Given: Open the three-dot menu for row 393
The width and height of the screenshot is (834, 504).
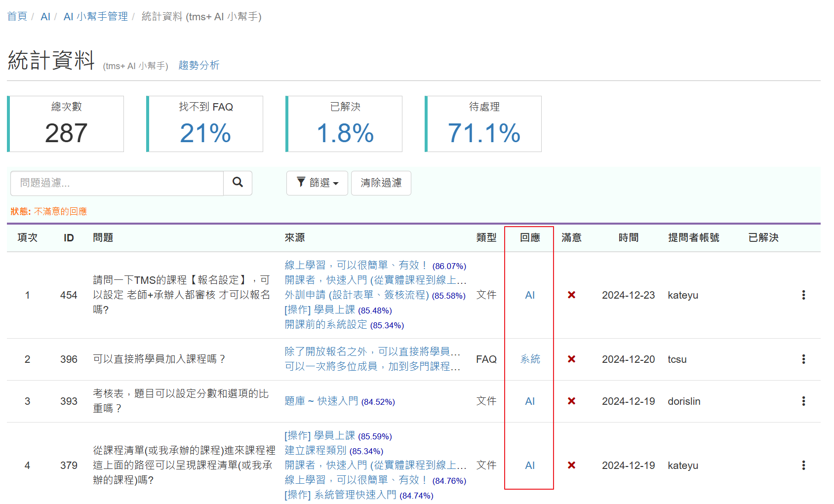Looking at the screenshot, I should pyautogui.click(x=803, y=401).
